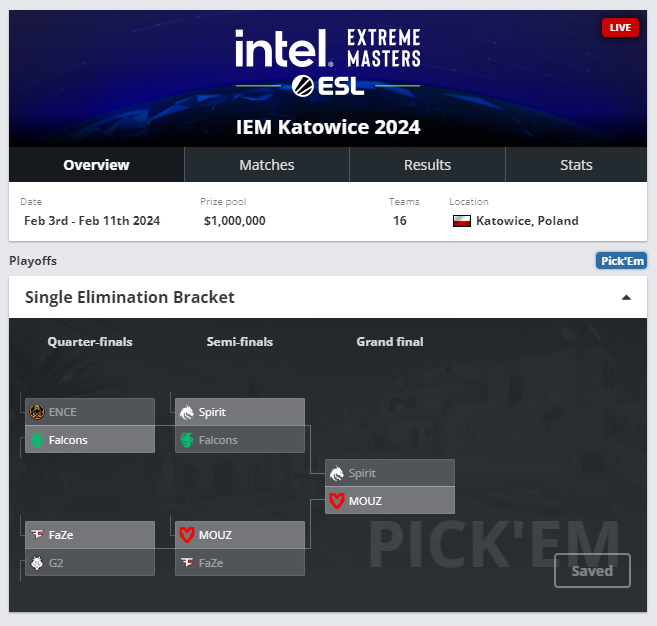Pick Falcons in the quarter-finals
The image size is (657, 626).
tap(90, 440)
